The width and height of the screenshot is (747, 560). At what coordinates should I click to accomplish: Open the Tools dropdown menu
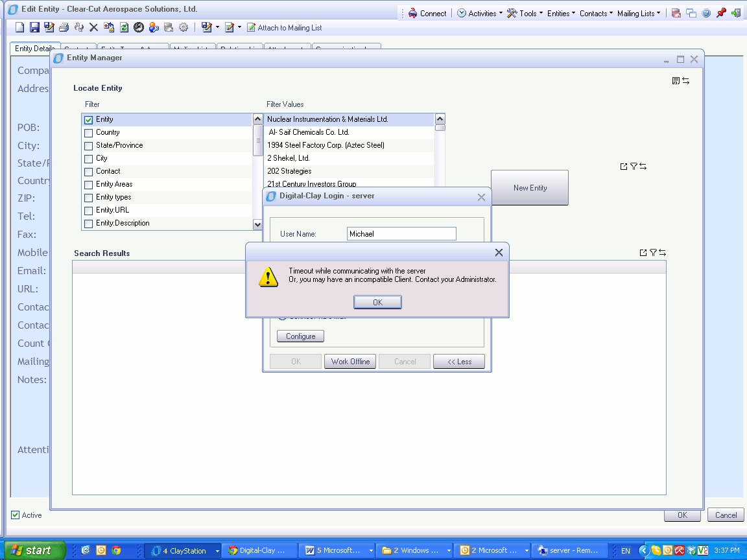click(525, 14)
